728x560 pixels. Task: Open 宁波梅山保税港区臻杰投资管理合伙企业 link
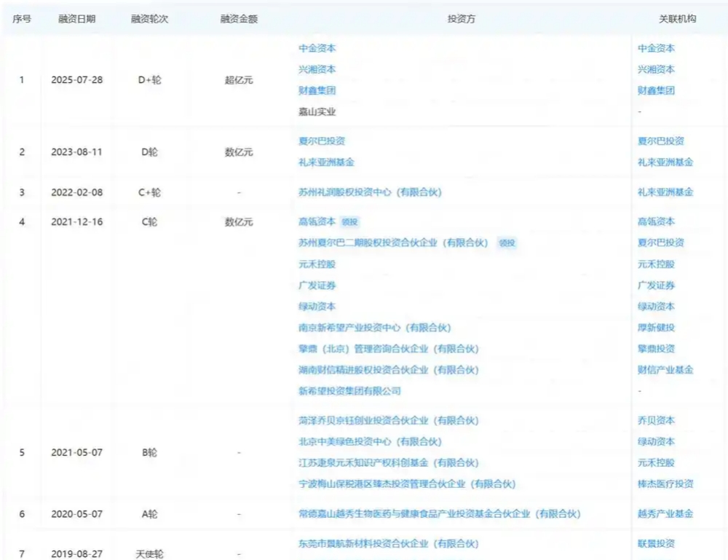tap(407, 484)
